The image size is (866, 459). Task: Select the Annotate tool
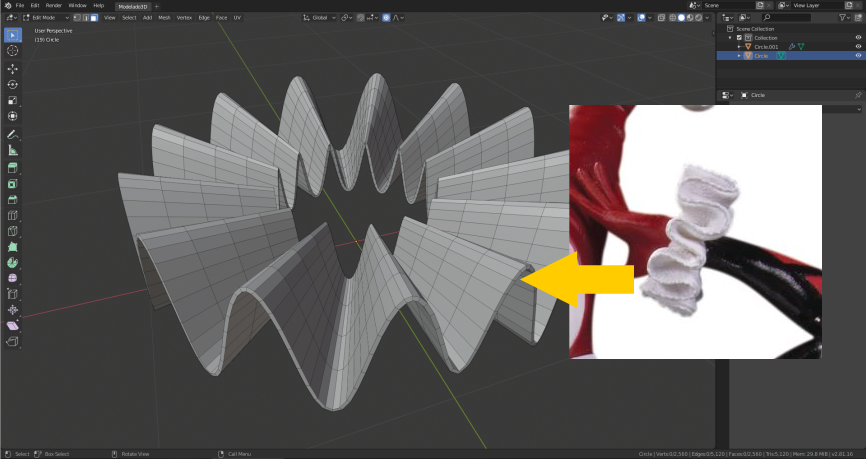(12, 134)
